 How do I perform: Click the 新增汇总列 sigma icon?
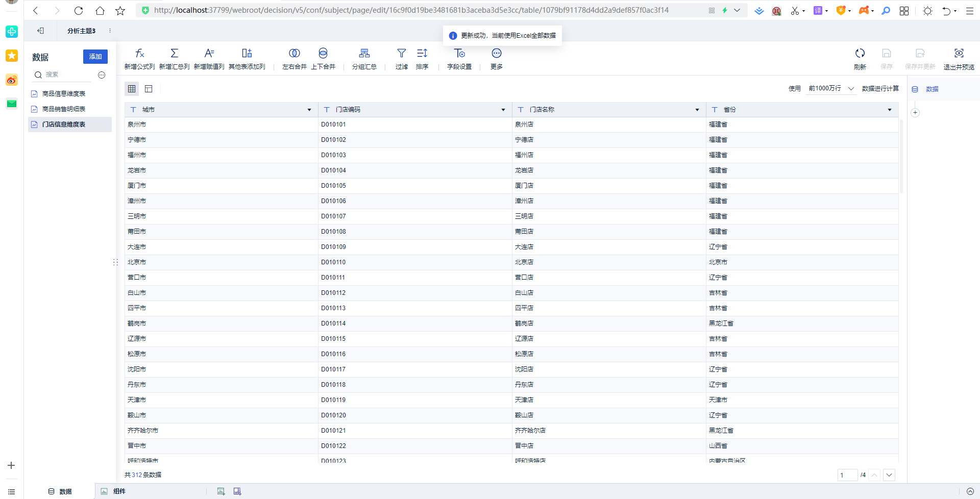tap(174, 53)
